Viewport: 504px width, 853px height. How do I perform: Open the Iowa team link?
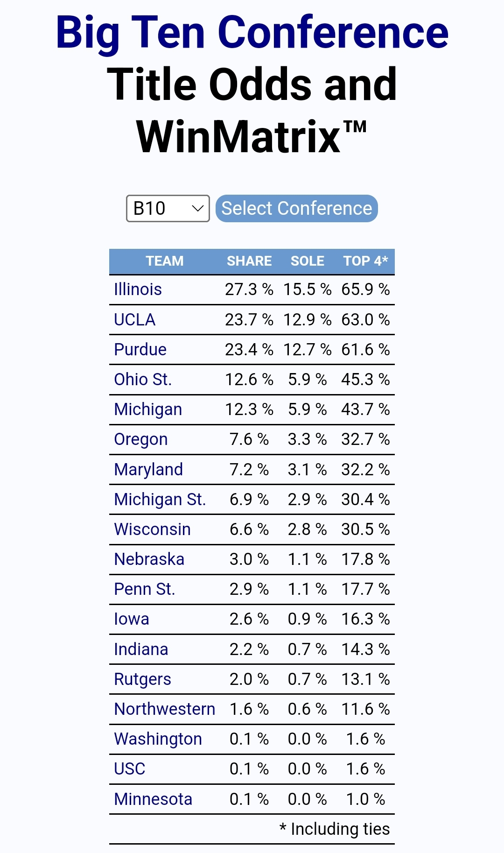click(131, 619)
